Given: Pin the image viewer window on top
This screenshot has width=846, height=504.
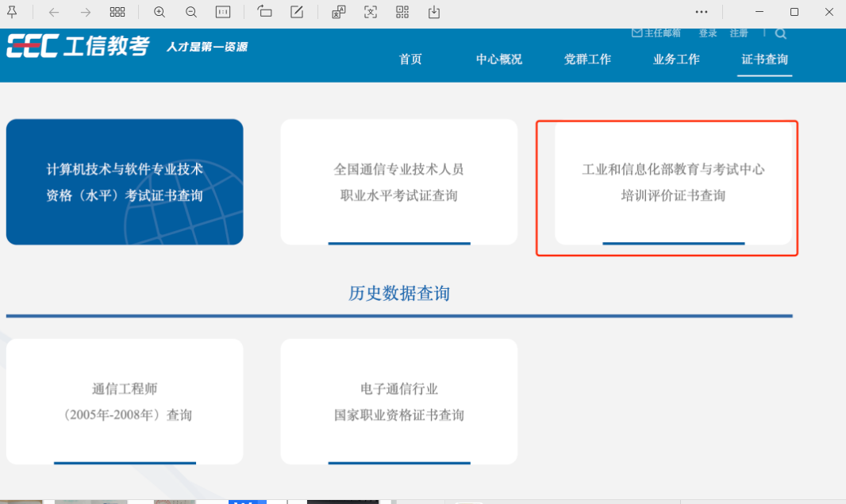Looking at the screenshot, I should point(12,12).
